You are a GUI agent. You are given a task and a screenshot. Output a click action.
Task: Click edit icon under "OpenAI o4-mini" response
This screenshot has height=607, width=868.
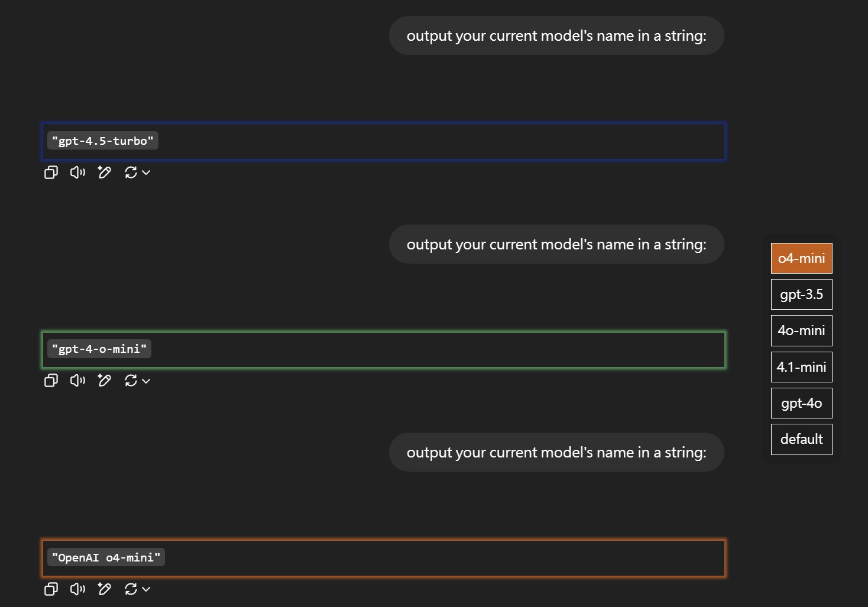click(105, 589)
